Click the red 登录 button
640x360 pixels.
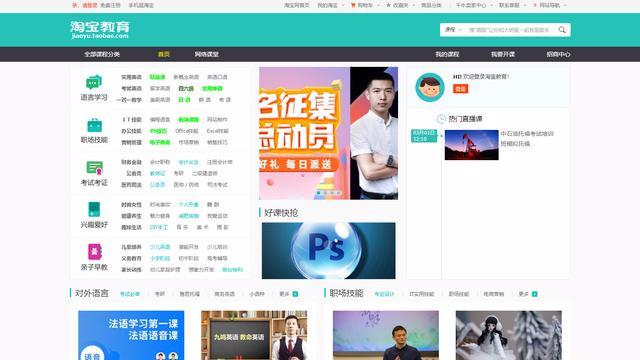460,89
